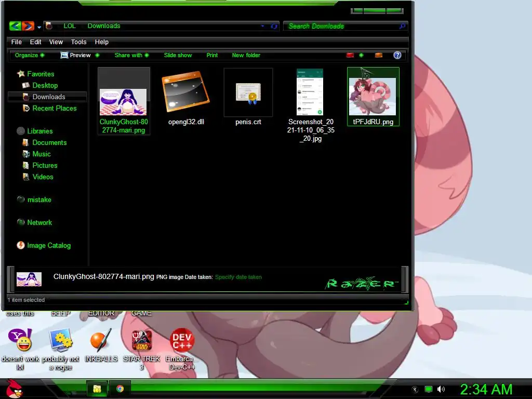Click the folder icon in the address bar

coord(49,26)
